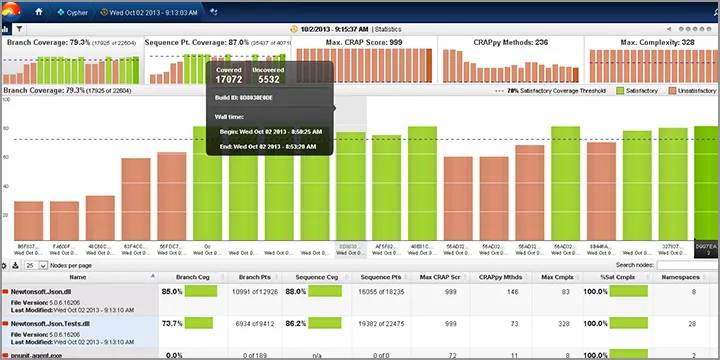This screenshot has width=720, height=360.
Task: Focus the Search nodes input field
Action: 687,265
